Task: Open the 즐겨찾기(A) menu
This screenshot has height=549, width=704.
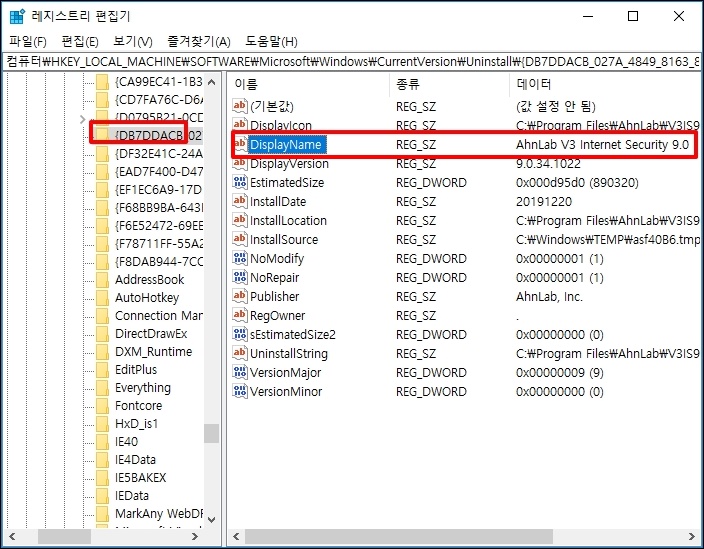Action: click(x=199, y=42)
